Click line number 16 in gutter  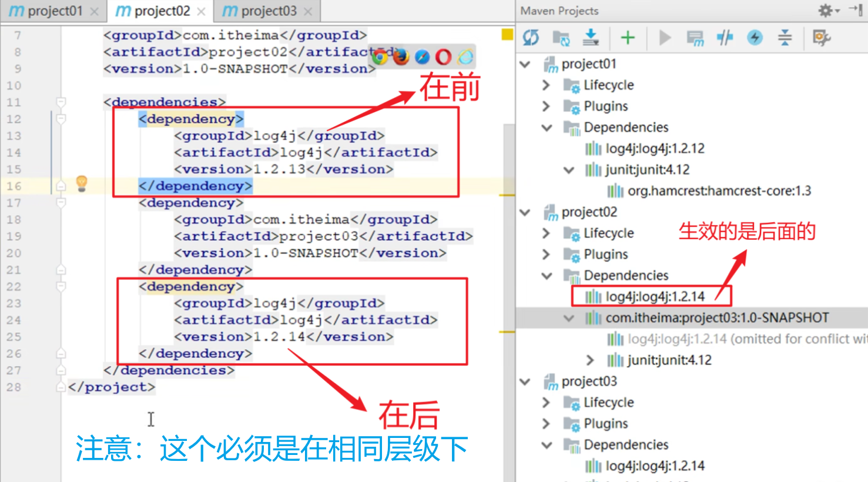14,186
